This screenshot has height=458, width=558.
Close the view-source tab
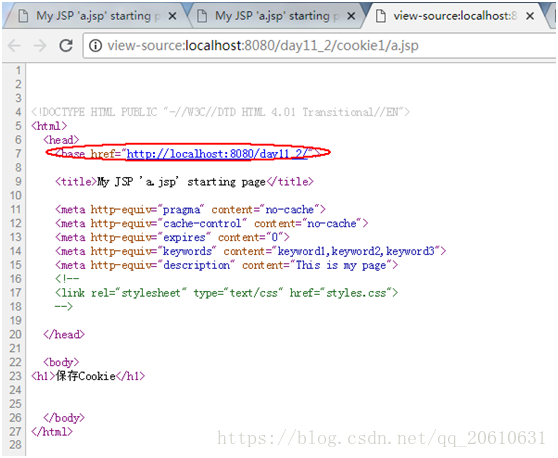pyautogui.click(x=530, y=16)
